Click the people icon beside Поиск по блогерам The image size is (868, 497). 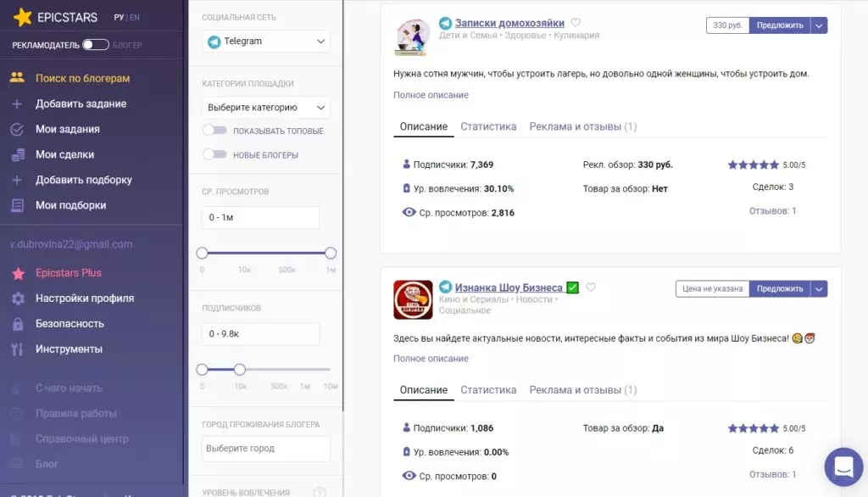pos(17,77)
